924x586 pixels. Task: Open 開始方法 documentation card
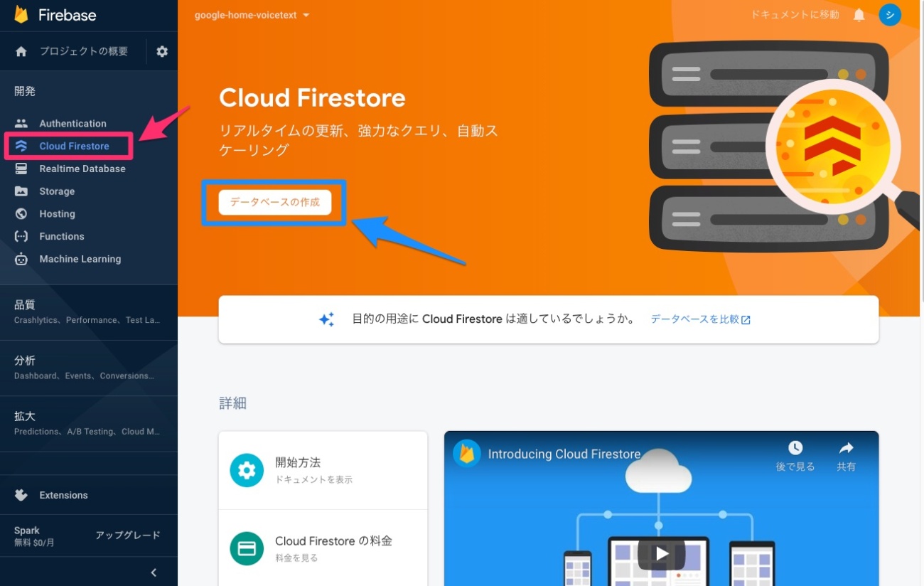(323, 470)
